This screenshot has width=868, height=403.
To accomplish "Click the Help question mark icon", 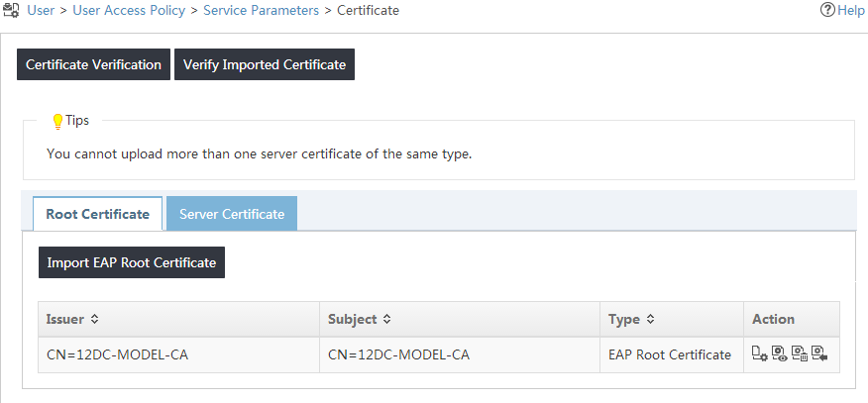I will (827, 10).
